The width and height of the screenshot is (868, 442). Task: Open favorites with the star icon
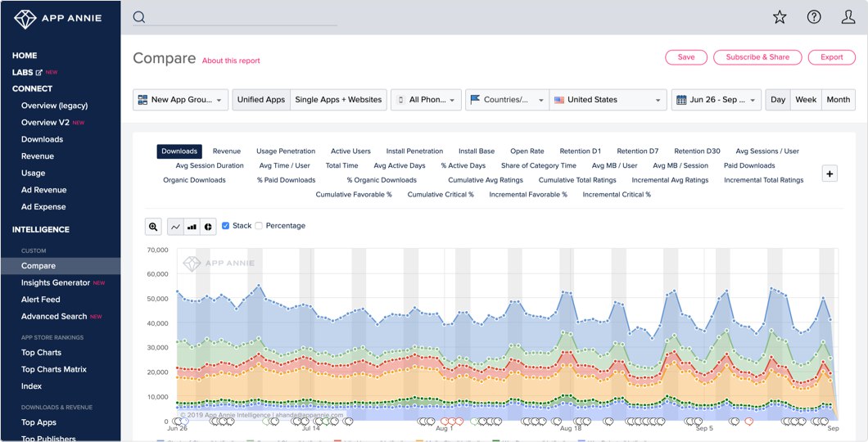pos(780,17)
